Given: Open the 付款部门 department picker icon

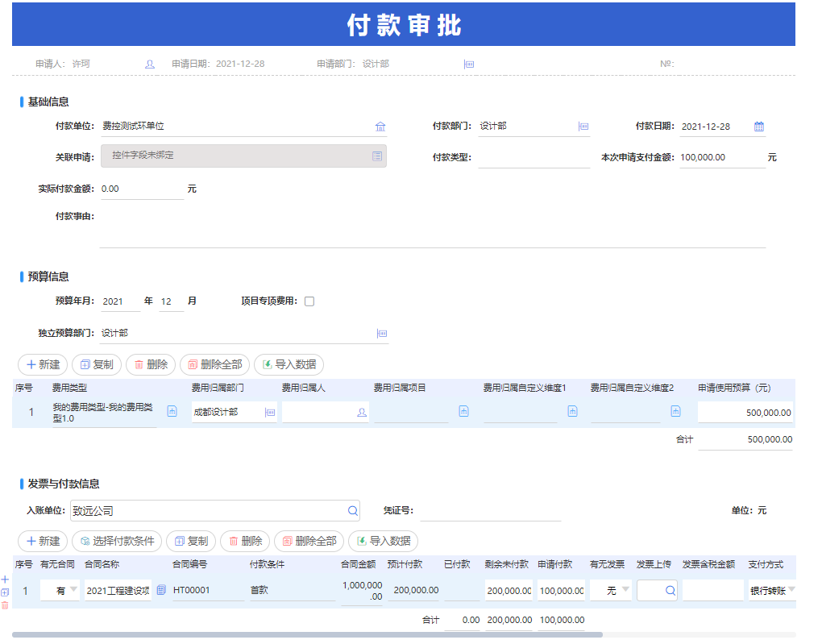Looking at the screenshot, I should tap(583, 127).
